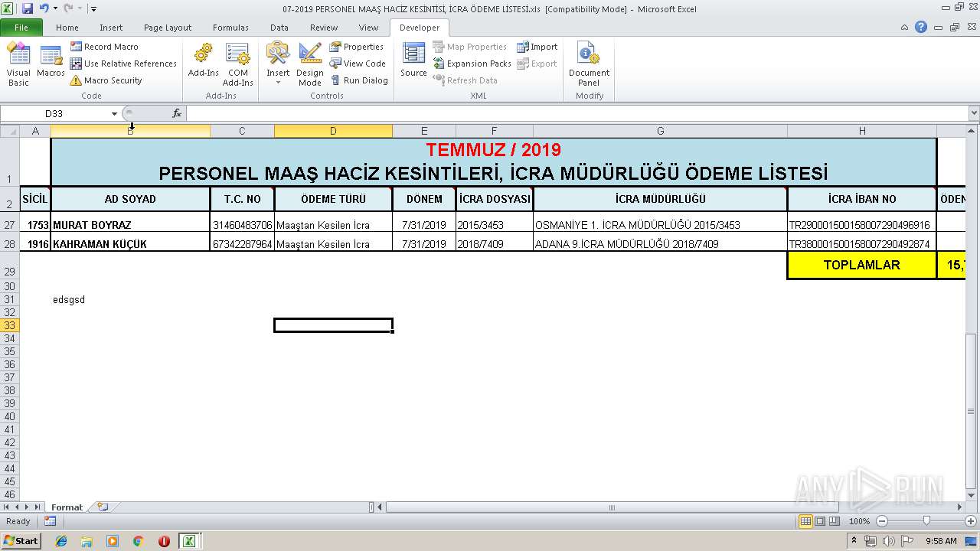Click the vertical scrollbar thumb
Viewport: 980px width, 551px height.
[972, 412]
